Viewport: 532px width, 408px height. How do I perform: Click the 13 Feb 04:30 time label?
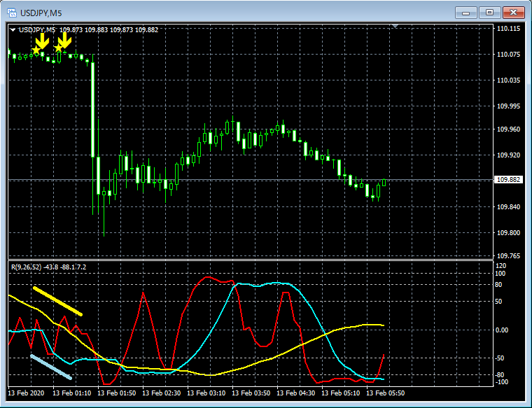click(x=296, y=393)
